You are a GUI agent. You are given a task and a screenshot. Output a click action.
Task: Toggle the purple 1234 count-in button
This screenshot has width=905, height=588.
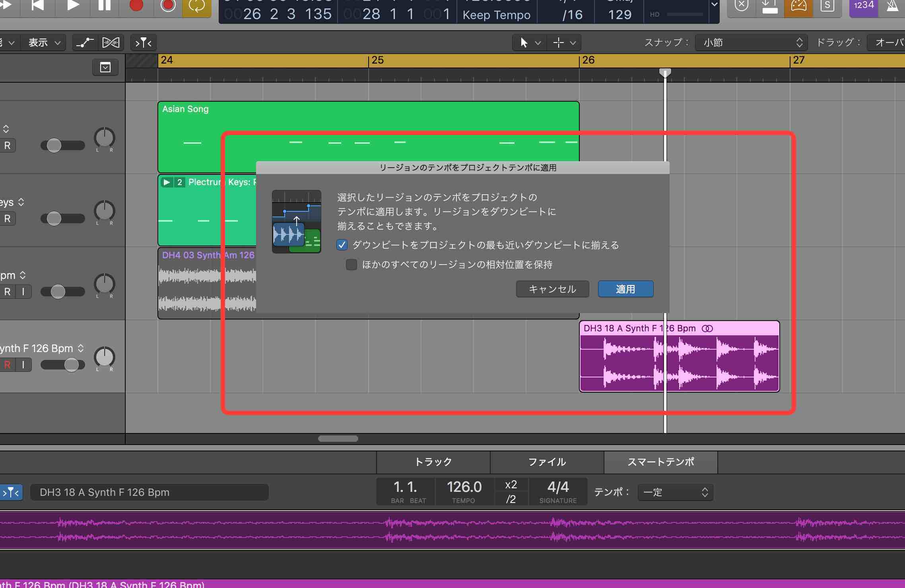(x=864, y=6)
